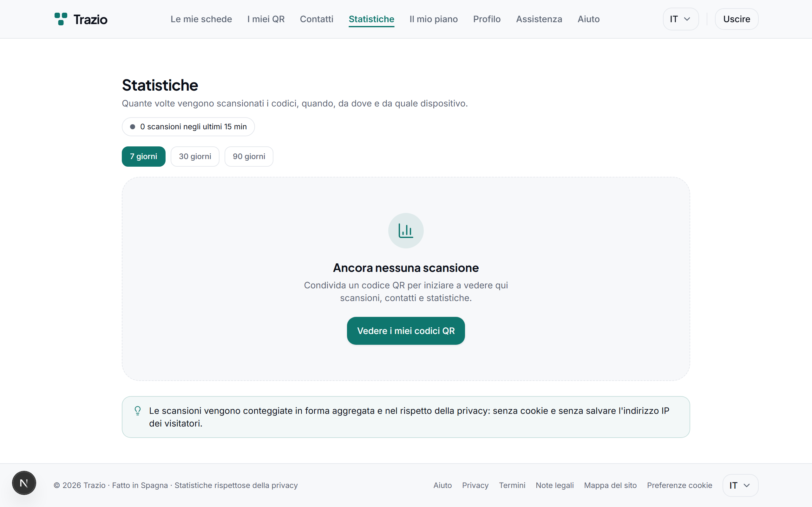
Task: Click Vedere i miei codici QR button
Action: coord(406,331)
